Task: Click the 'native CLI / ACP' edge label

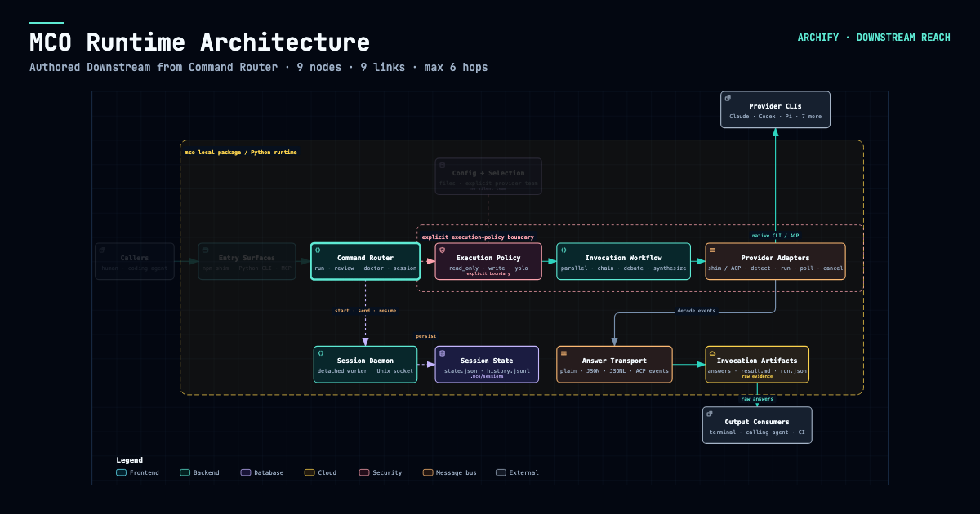Action: (x=776, y=236)
